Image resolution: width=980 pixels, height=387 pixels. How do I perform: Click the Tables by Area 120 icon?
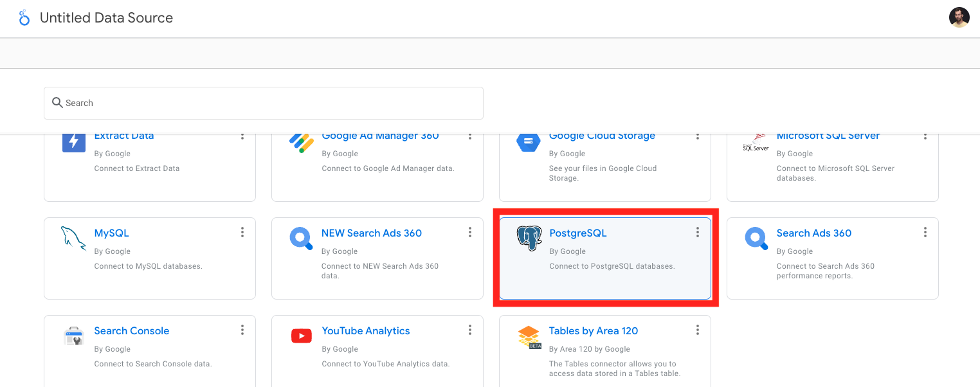tap(529, 337)
